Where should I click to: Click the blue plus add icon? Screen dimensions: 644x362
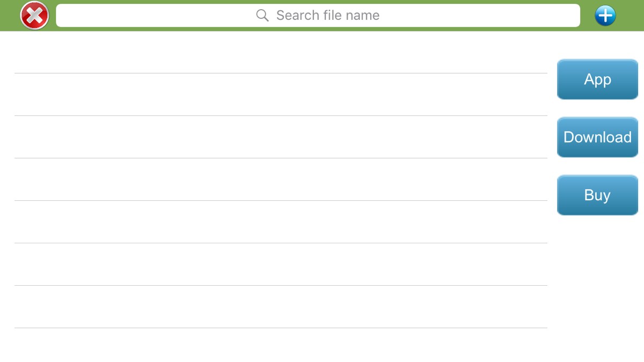pos(605,16)
